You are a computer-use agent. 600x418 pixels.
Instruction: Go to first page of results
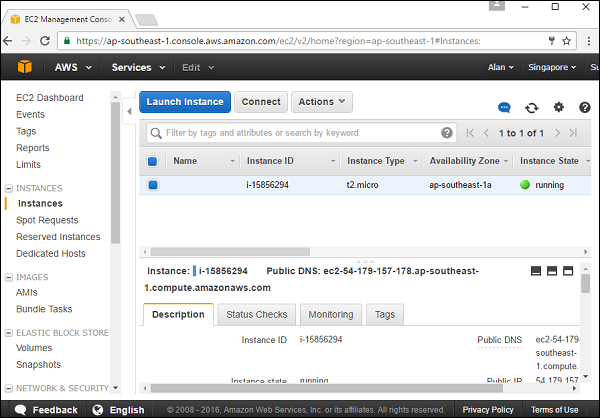point(470,133)
